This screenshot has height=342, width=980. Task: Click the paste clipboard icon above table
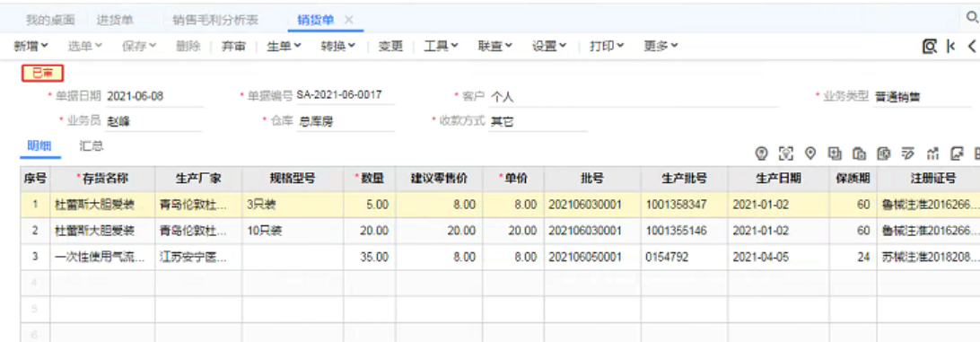(x=860, y=153)
